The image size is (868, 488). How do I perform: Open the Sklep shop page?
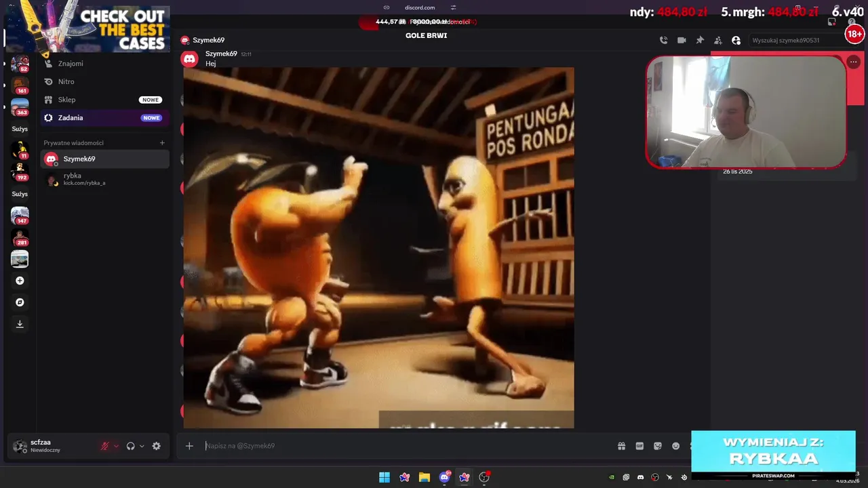104,100
